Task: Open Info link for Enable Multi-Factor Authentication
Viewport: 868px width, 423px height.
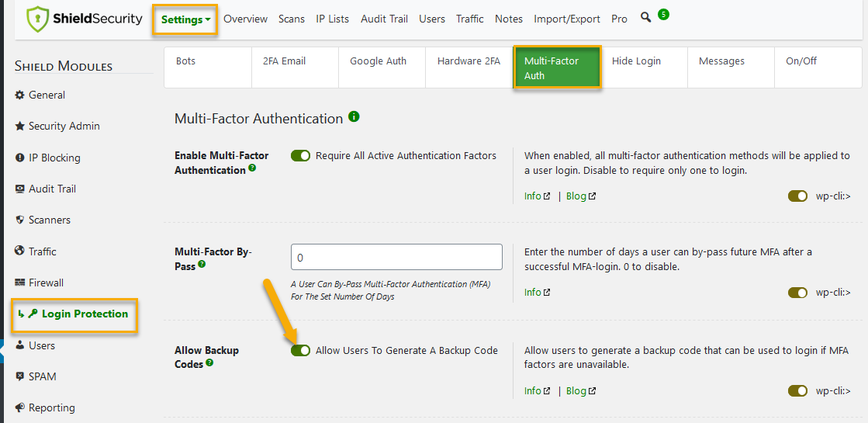Action: pos(537,196)
